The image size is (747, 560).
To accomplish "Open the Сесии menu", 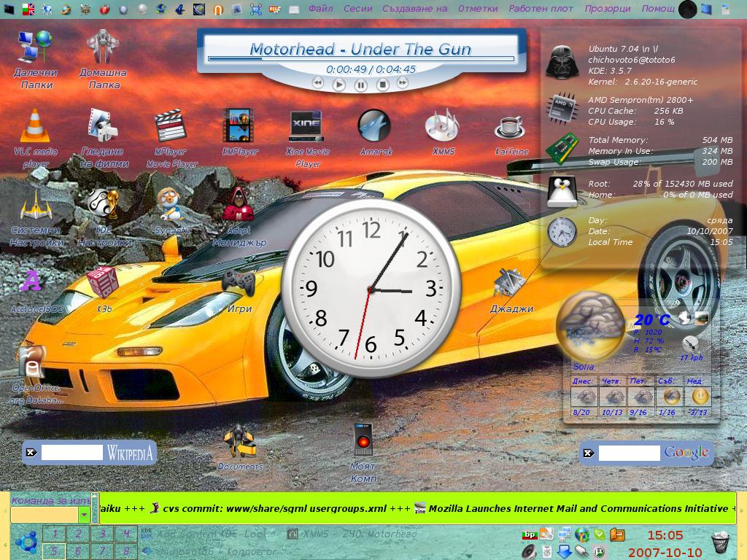I will 357,9.
